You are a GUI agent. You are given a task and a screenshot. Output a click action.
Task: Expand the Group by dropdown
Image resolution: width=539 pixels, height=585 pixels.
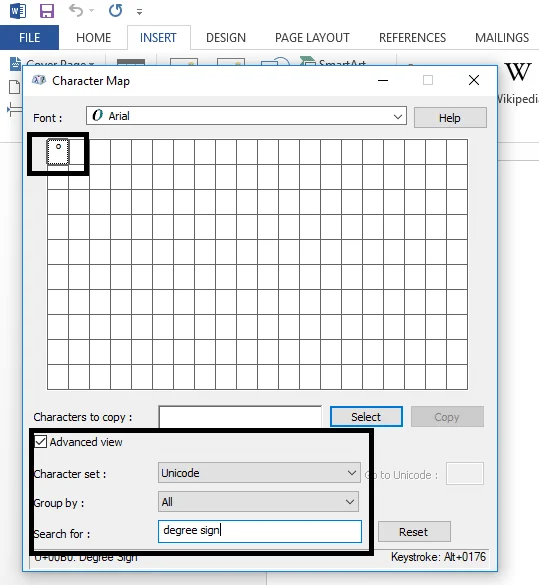(x=258, y=502)
